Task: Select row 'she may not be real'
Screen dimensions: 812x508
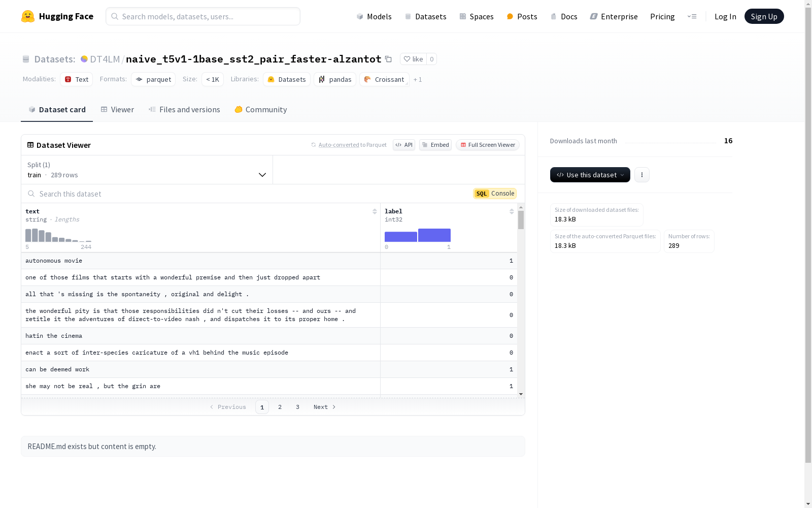Action: point(269,386)
